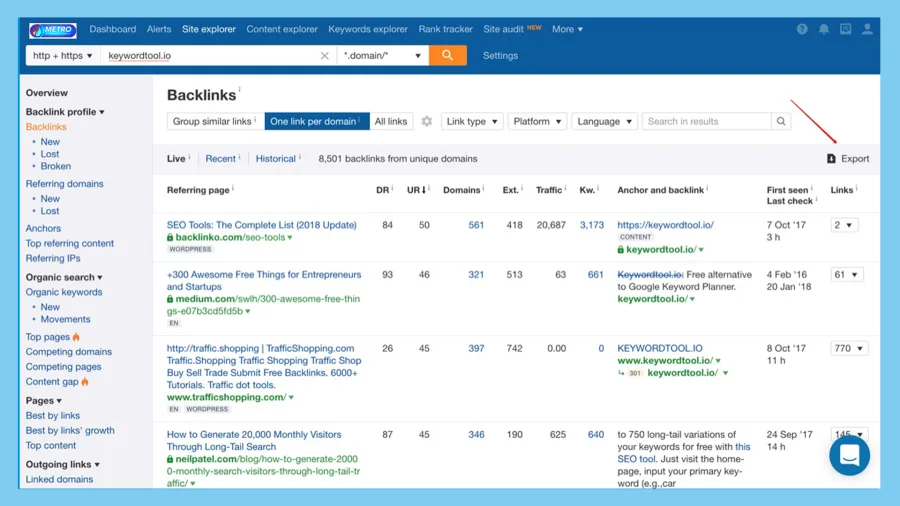
Task: Open Overview in sidebar
Action: click(46, 93)
